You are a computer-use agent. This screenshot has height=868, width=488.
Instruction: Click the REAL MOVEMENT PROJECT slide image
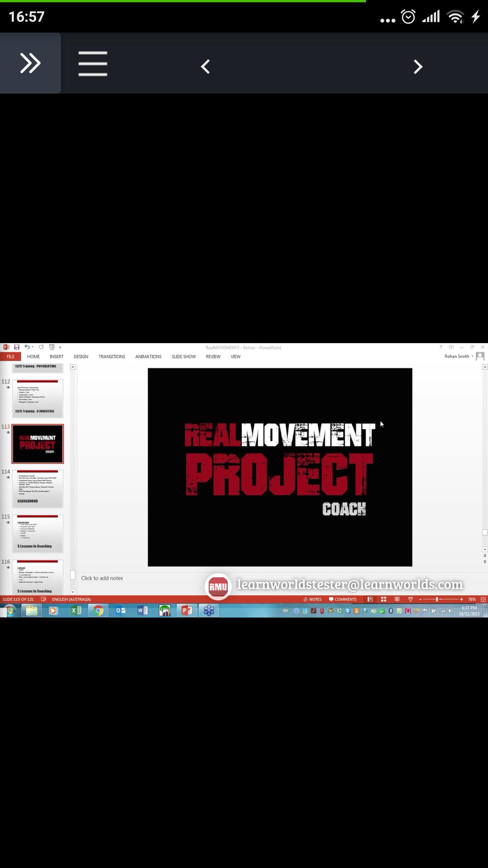coord(280,467)
